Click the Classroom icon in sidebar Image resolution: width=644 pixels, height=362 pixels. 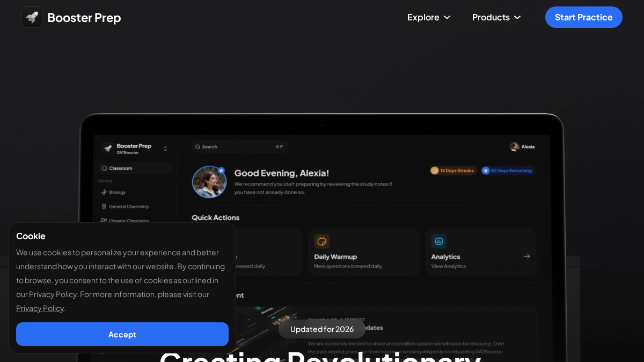[x=104, y=168]
